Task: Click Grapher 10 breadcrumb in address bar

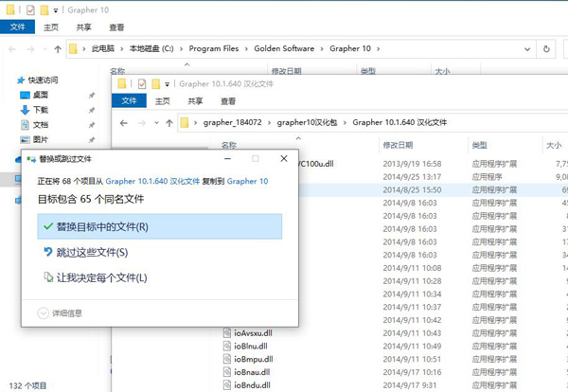Action: (350, 48)
